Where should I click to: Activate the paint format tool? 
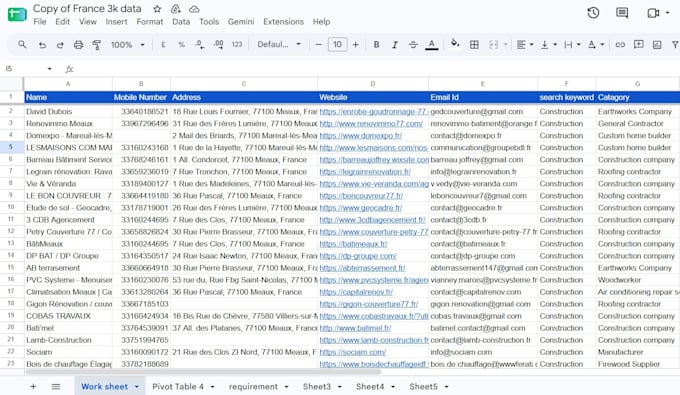(x=97, y=45)
